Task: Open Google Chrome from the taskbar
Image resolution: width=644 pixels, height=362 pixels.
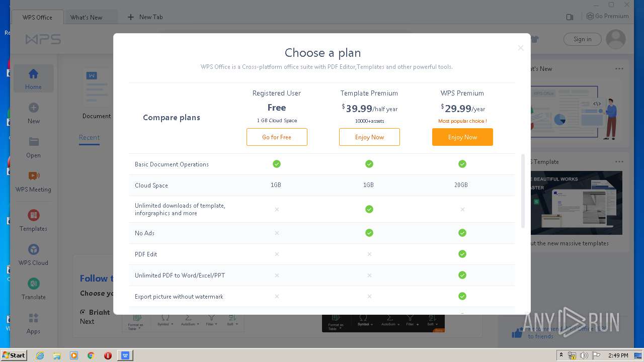Action: click(x=91, y=355)
